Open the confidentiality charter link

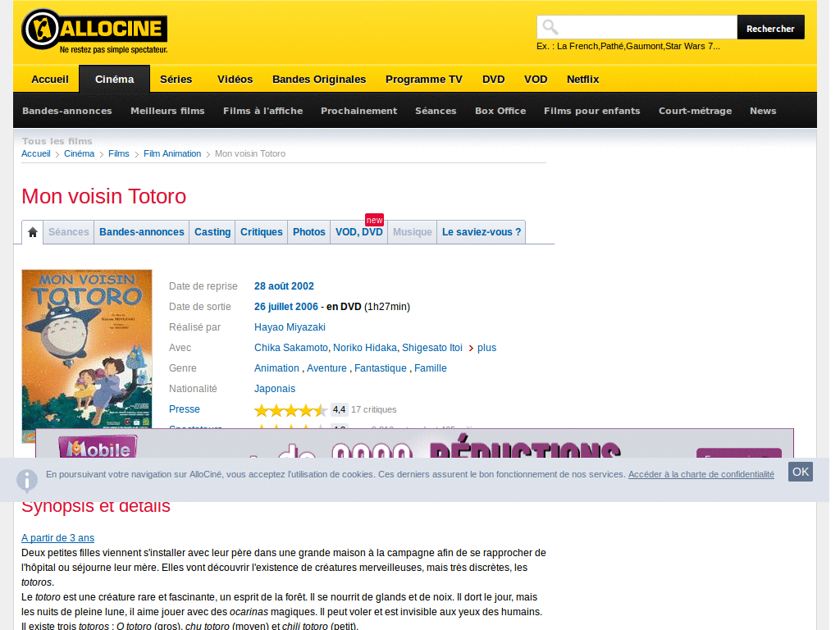click(701, 473)
